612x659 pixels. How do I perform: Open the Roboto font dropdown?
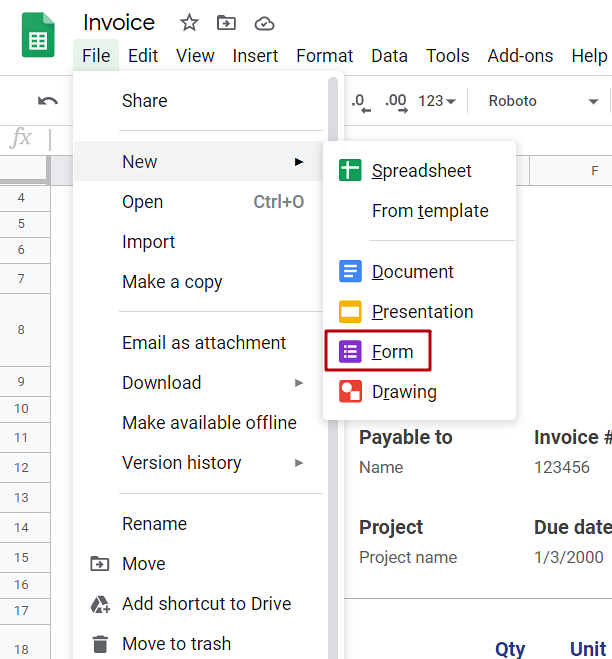(x=543, y=101)
